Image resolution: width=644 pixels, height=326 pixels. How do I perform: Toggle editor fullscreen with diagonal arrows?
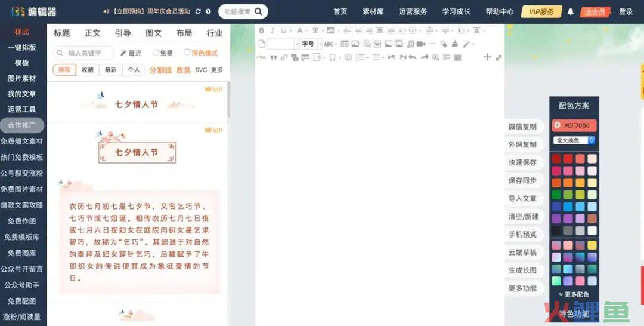pyautogui.click(x=499, y=57)
